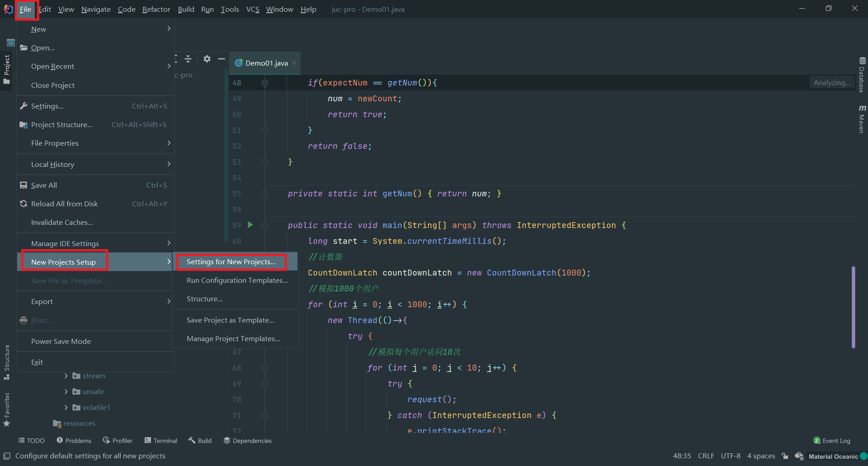
Task: Choose Exit from File menu
Action: tap(96, 362)
